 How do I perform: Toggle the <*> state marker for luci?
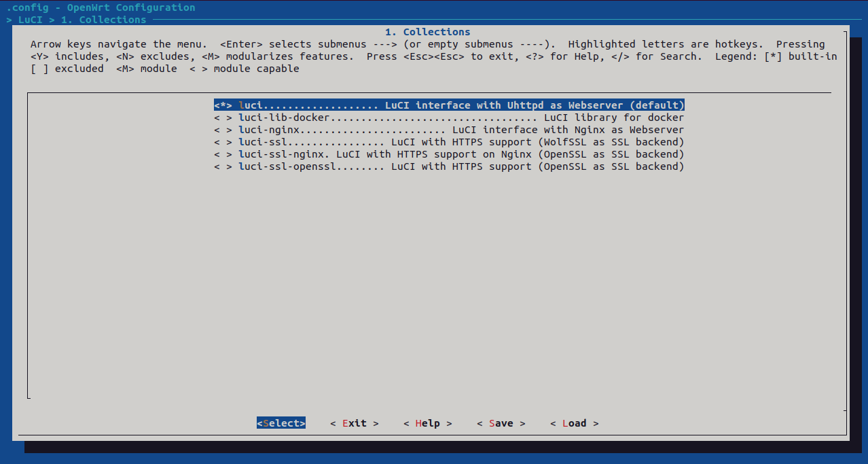click(223, 105)
